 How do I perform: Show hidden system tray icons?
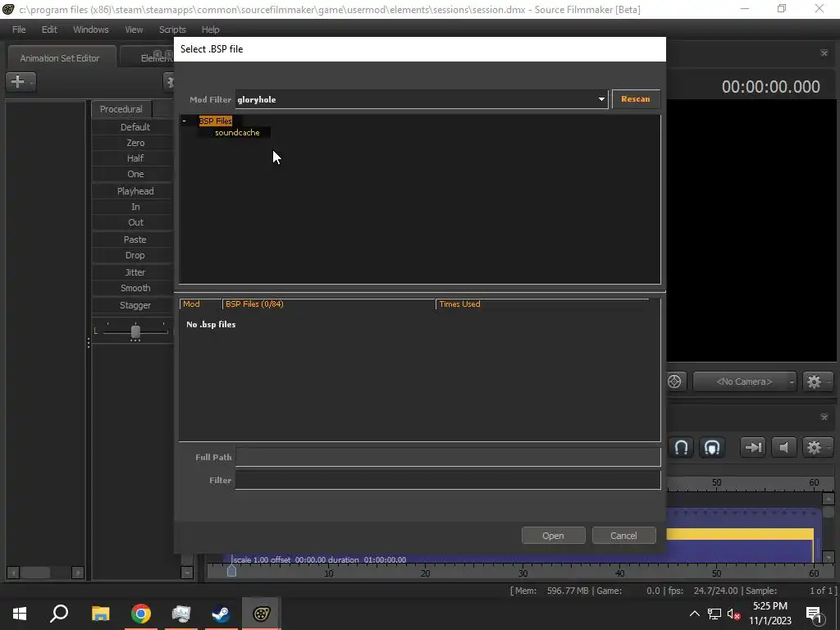point(694,614)
